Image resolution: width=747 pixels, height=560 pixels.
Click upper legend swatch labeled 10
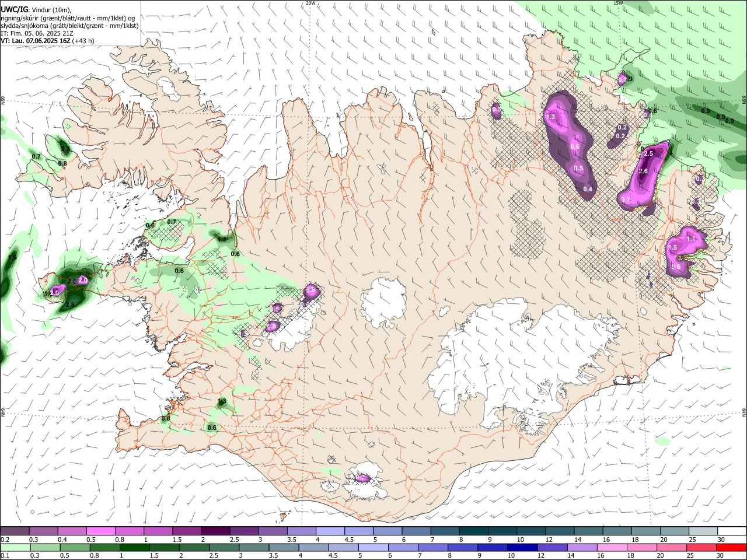(531, 531)
